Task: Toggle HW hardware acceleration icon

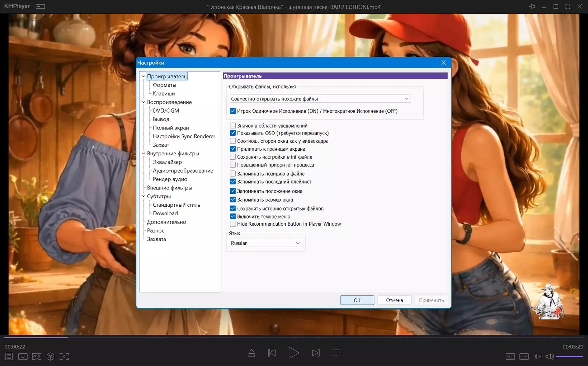Action: [510, 357]
